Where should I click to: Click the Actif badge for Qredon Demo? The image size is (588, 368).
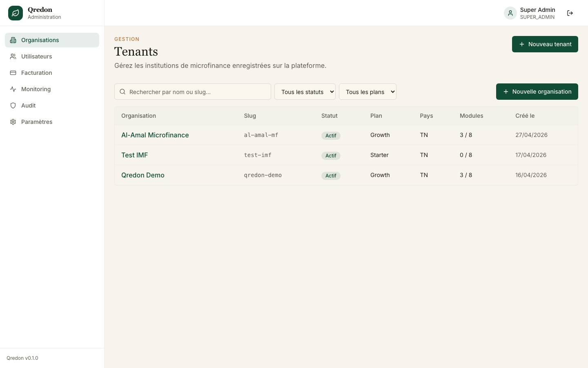coord(331,175)
